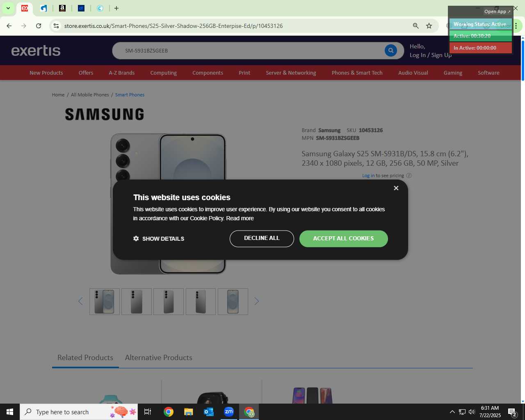This screenshot has width=525, height=420.
Task: Switch to the fifth tab with C icon
Action: click(x=100, y=8)
